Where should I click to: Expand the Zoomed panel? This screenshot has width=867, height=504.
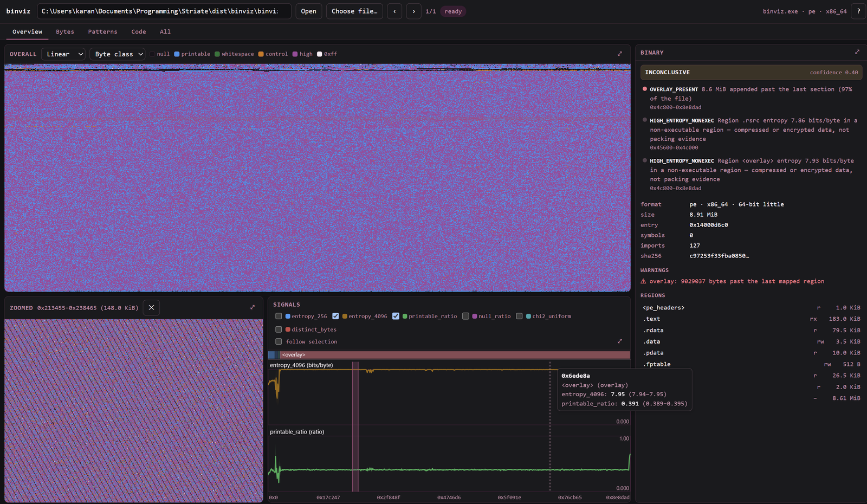coord(253,307)
